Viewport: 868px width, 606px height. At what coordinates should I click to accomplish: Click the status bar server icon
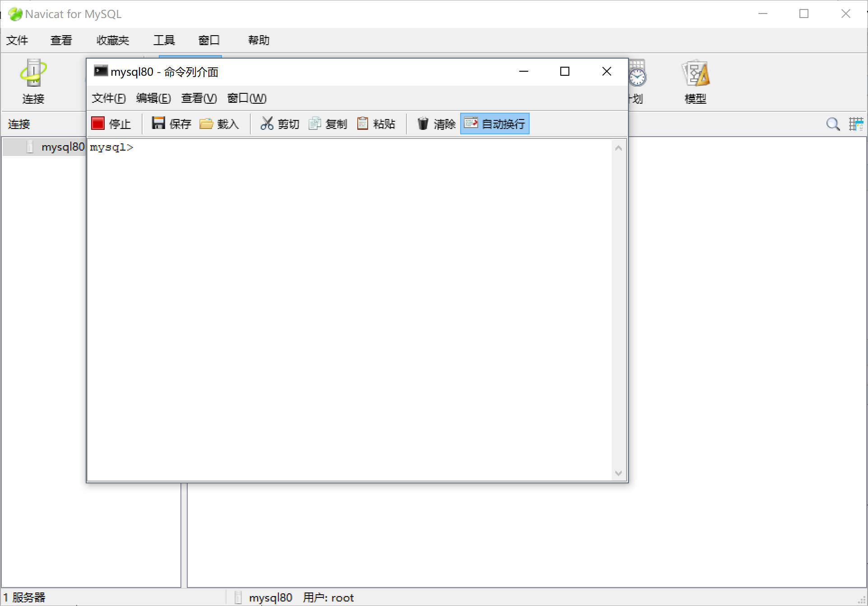pos(238,597)
